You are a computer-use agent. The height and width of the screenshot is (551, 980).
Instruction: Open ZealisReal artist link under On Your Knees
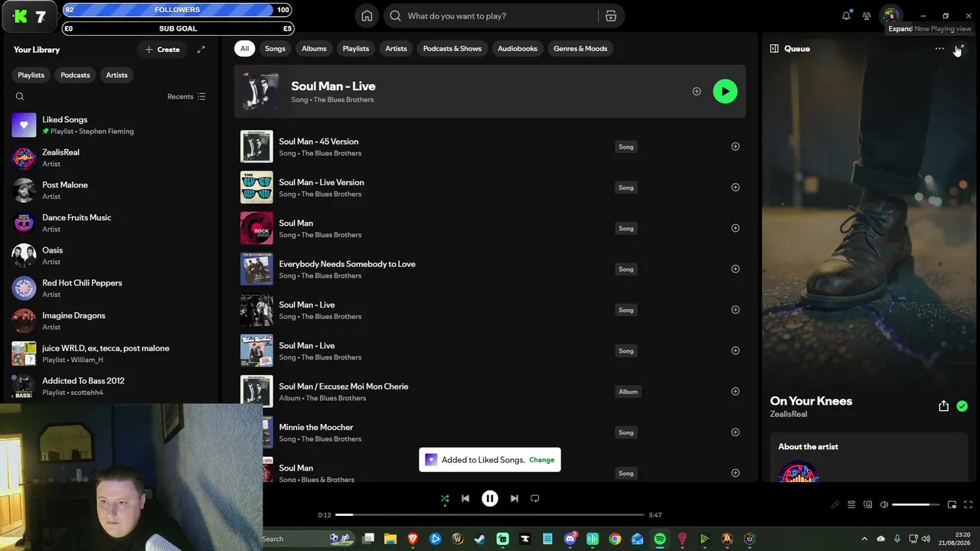click(x=789, y=414)
